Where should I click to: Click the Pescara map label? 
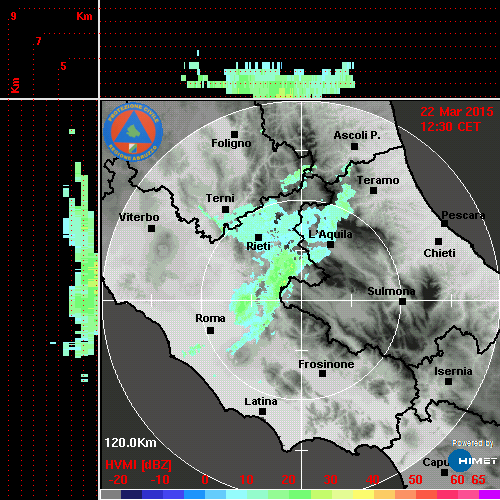tap(463, 215)
